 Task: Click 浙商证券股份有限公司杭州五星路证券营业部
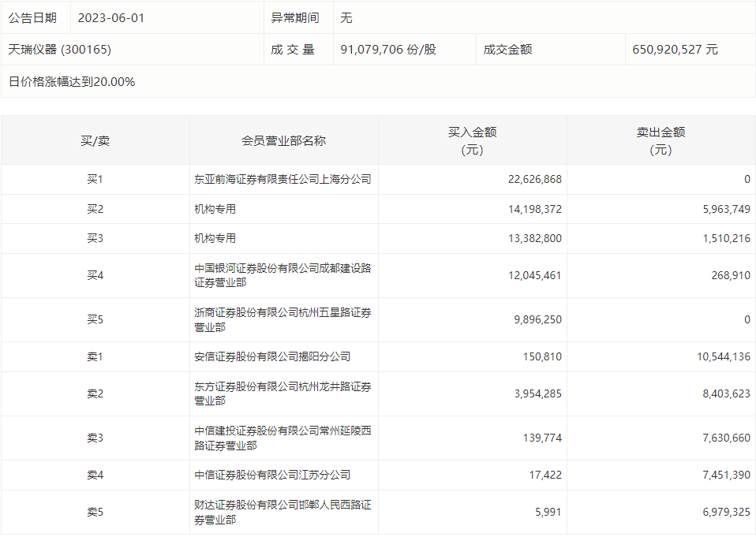click(x=283, y=319)
